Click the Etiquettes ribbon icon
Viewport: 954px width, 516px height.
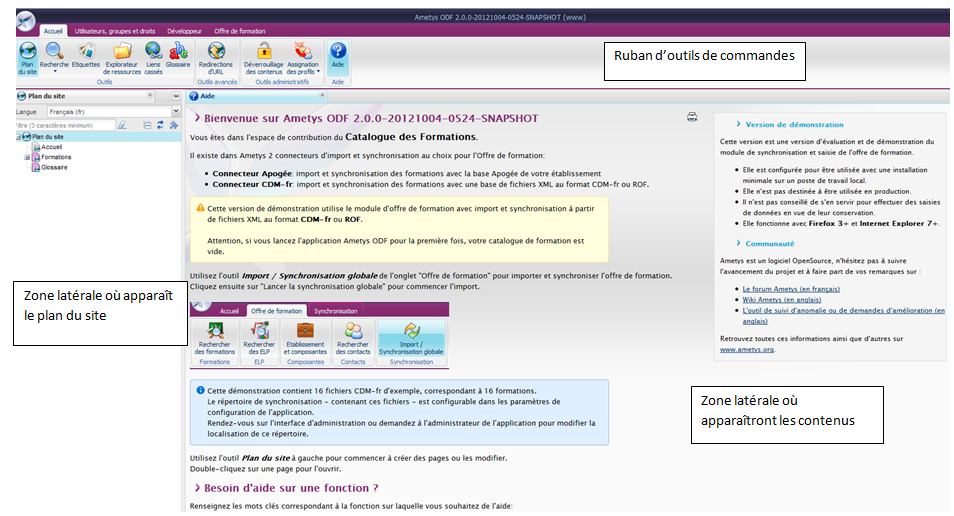pyautogui.click(x=86, y=56)
